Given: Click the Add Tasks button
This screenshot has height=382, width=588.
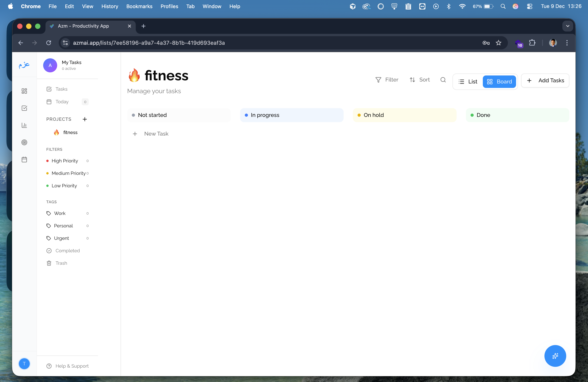Looking at the screenshot, I should (545, 81).
